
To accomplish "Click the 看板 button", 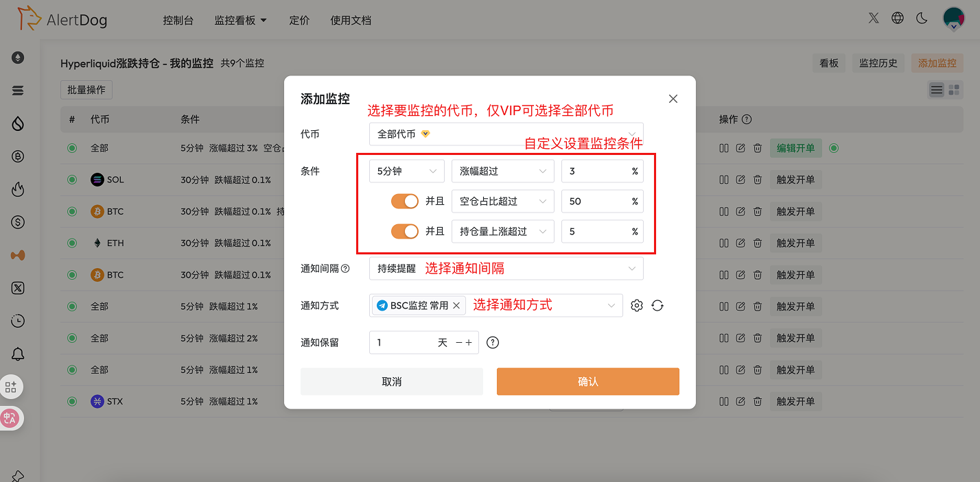I will [829, 63].
